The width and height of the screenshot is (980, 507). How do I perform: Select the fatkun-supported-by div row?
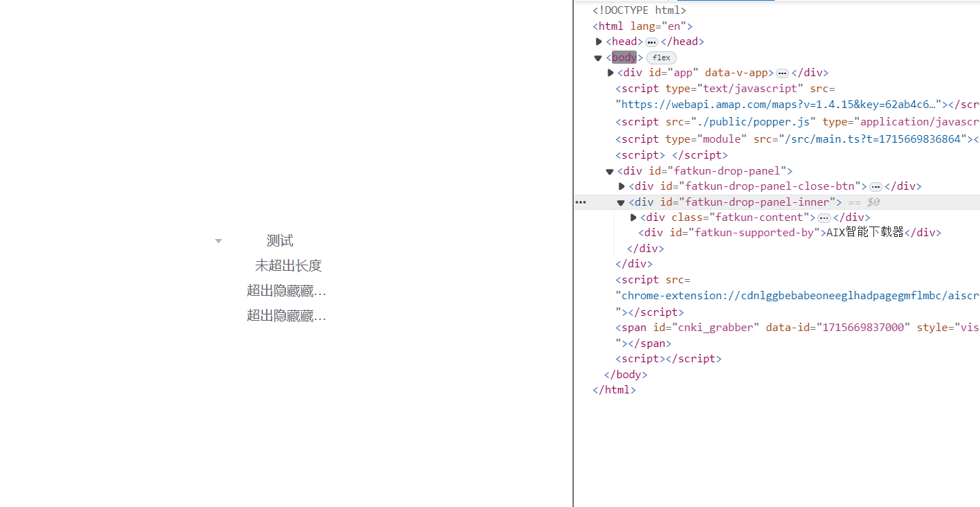click(790, 233)
